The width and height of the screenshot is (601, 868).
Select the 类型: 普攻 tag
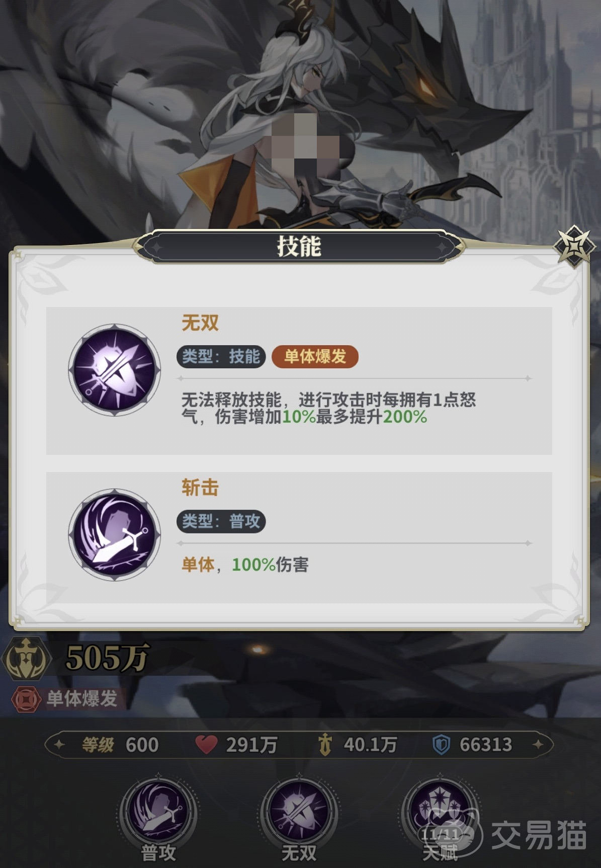click(x=221, y=521)
